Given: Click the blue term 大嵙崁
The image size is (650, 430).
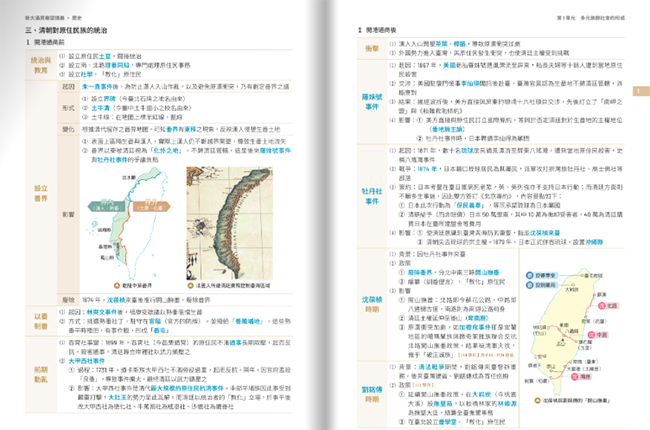Looking at the screenshot, I should pos(482,394).
